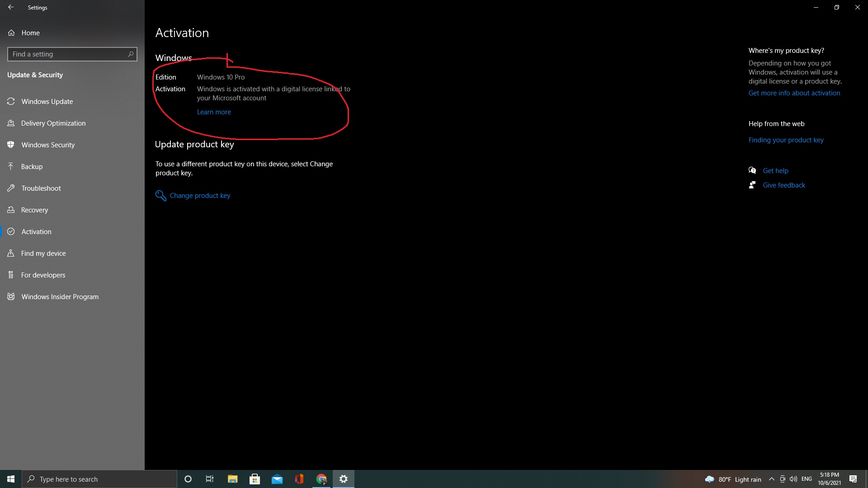The height and width of the screenshot is (488, 868).
Task: Click the Update & Security sidebar heading
Action: [35, 75]
